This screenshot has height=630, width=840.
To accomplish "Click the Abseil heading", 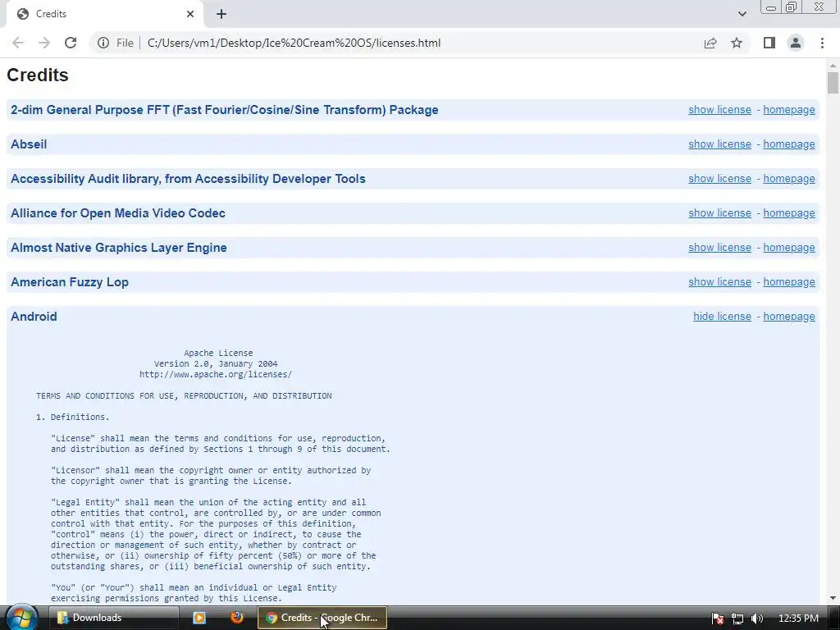I will 29,144.
